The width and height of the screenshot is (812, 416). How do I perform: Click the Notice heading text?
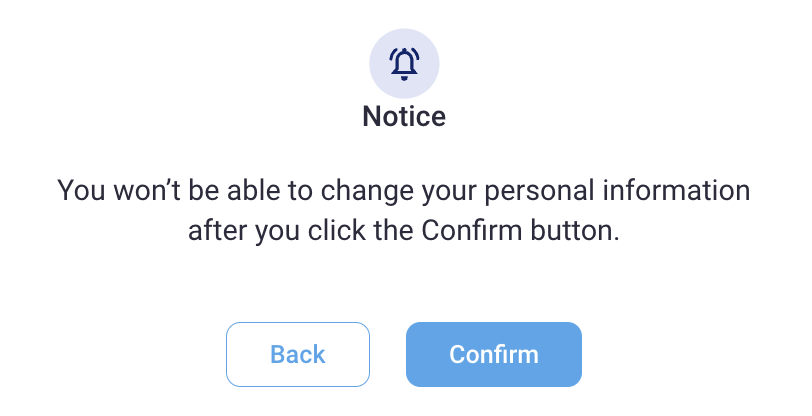pos(404,117)
